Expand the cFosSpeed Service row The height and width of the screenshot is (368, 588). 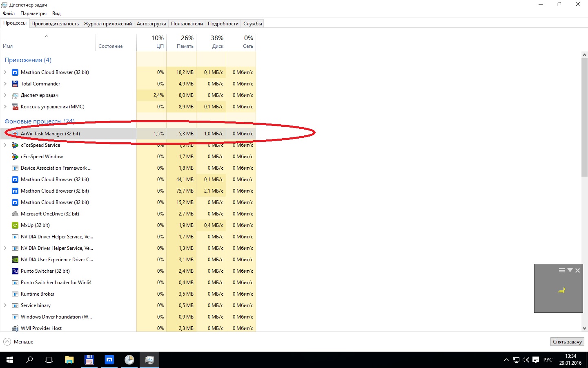(5, 145)
